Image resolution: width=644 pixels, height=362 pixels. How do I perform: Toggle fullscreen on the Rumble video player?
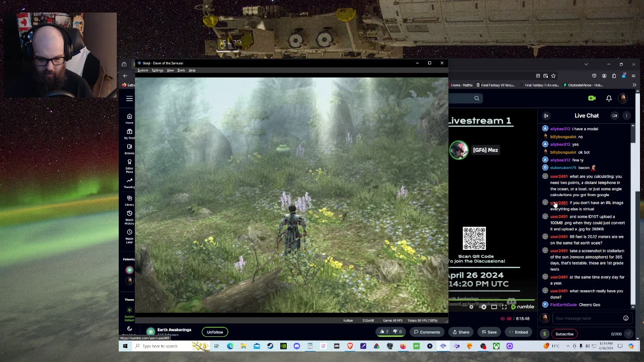(504, 307)
